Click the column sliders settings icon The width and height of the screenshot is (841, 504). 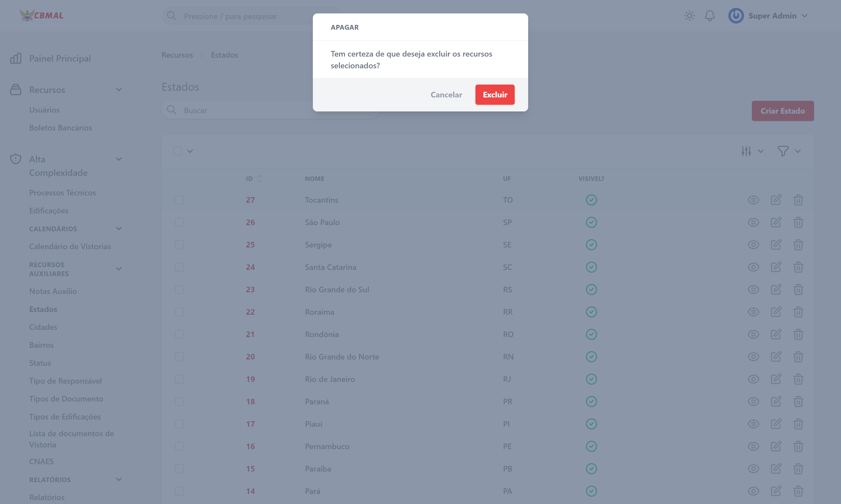[746, 151]
